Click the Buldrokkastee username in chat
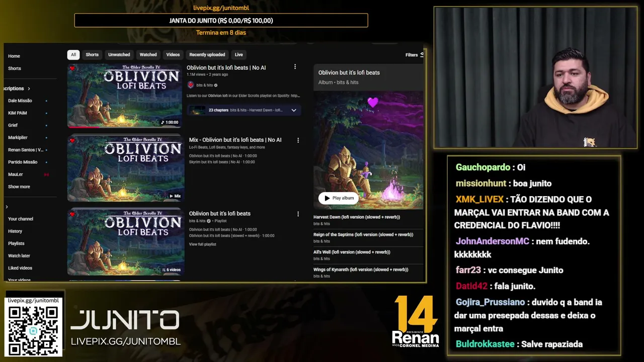 tap(485, 344)
